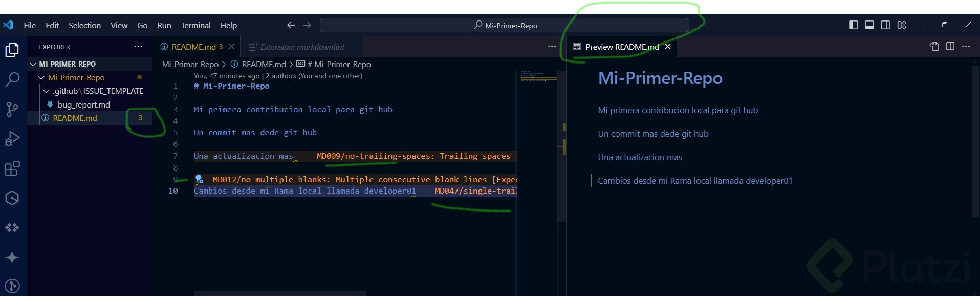Click the git blame authors code lens
Screen dimensions: 980x296
click(x=278, y=76)
